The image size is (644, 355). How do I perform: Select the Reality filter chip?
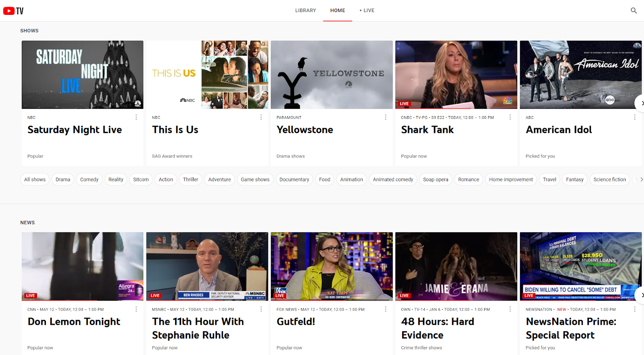click(x=116, y=179)
